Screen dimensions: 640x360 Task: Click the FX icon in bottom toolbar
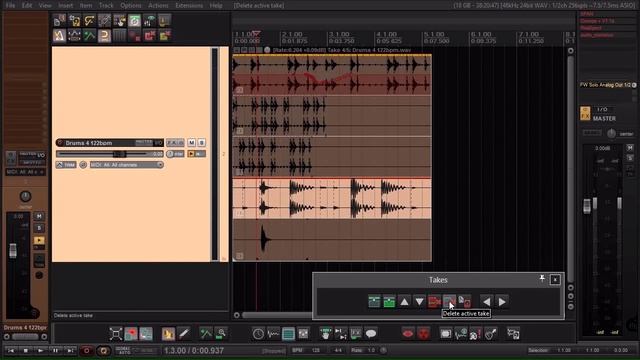coord(356,334)
